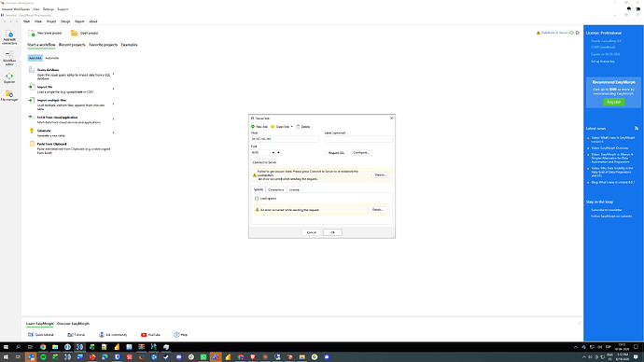The image size is (644, 362).
Task: Choose the Query database icon
Action: pos(31,70)
